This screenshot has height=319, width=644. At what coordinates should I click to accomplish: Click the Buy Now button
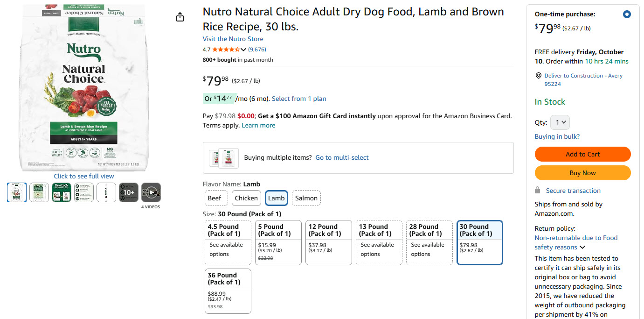582,173
